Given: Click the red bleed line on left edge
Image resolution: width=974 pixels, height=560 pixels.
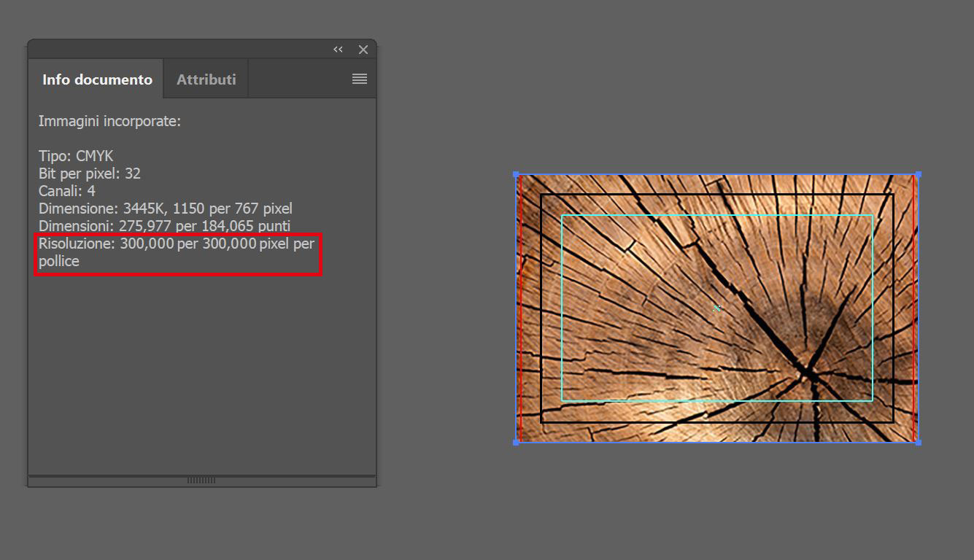Looking at the screenshot, I should tap(520, 306).
